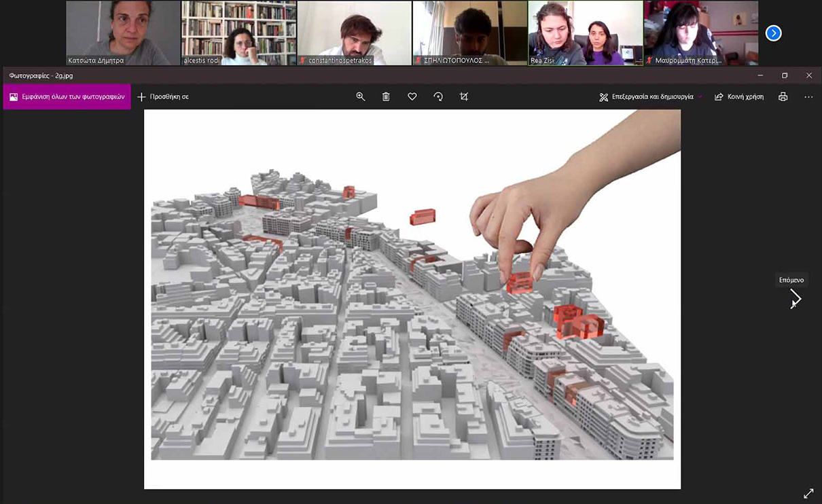822x504 pixels.
Task: Click the print icon
Action: pyautogui.click(x=783, y=97)
